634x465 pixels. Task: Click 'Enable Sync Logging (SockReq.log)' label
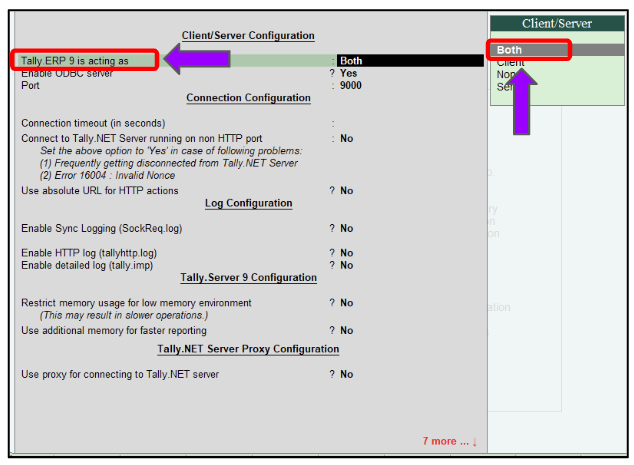101,228
